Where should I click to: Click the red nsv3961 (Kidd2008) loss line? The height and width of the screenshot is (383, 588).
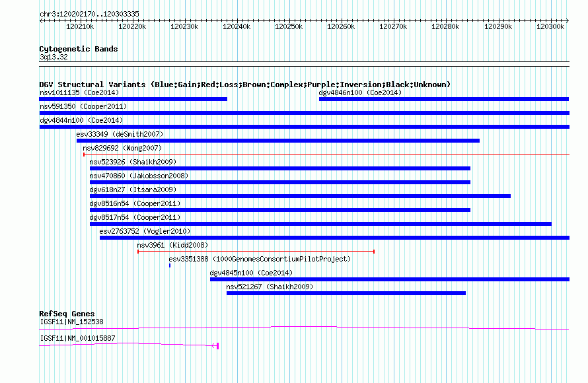pyautogui.click(x=256, y=252)
